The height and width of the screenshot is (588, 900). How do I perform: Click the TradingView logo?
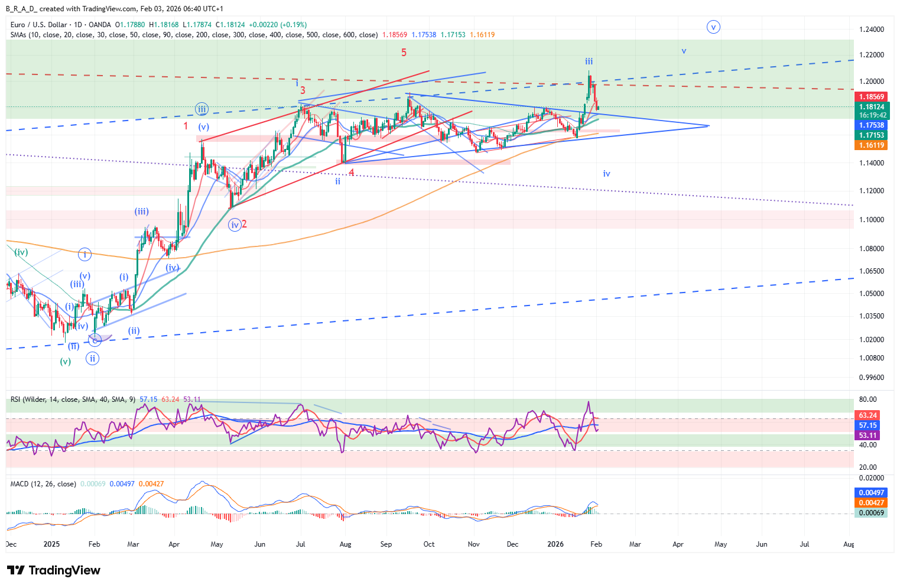pos(54,570)
